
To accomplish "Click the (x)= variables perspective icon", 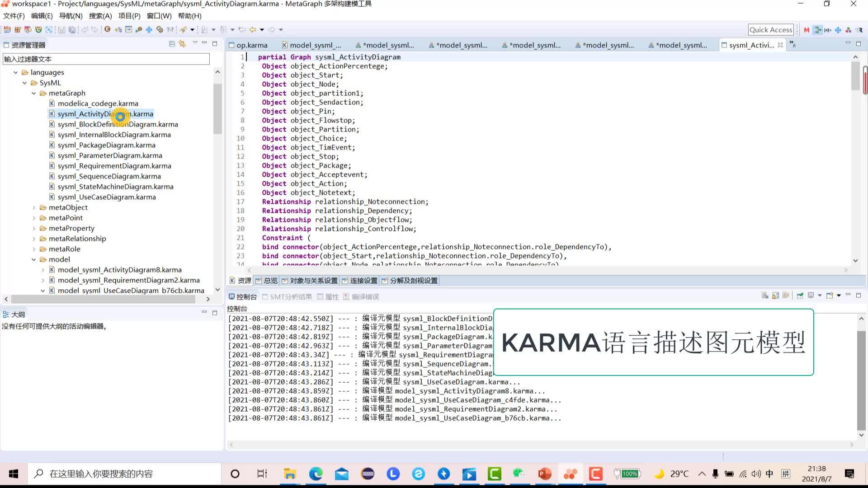I will 828,30.
